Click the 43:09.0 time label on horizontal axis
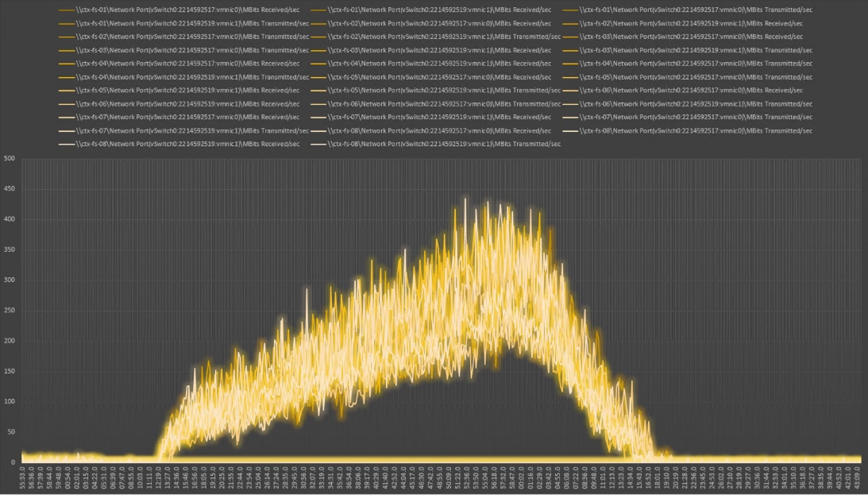868x495 pixels. (858, 478)
